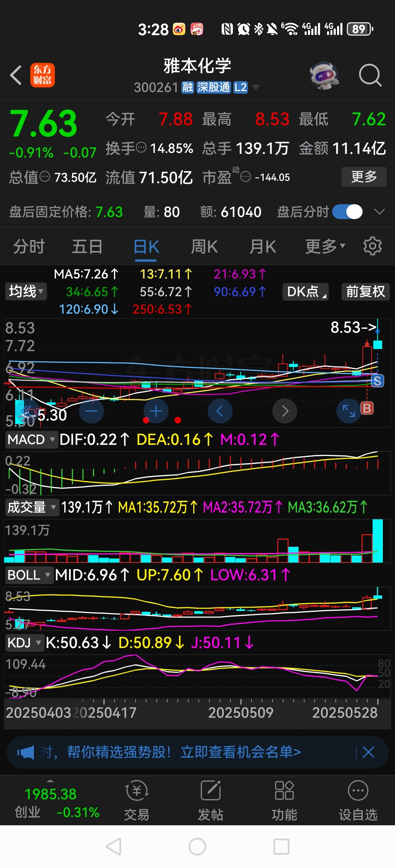
Task: Tap the 前复权 adjustment button
Action: [366, 291]
